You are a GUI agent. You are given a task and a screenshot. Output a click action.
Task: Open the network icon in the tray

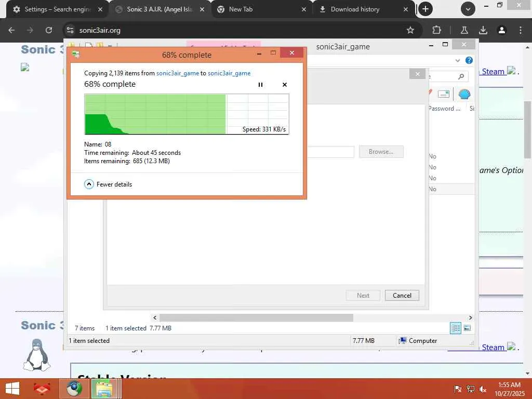[x=471, y=389]
